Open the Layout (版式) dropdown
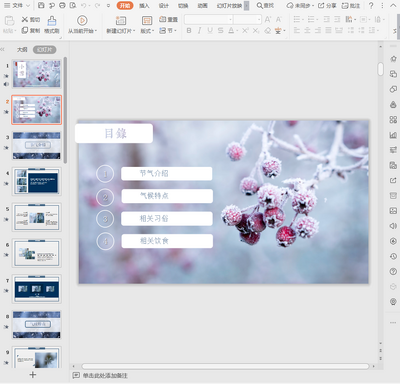 [147, 31]
